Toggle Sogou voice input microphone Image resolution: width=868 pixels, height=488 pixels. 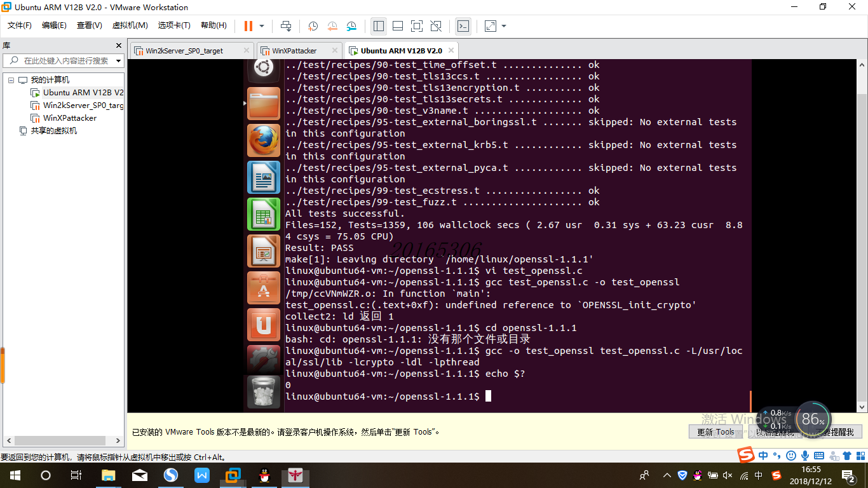(x=805, y=456)
